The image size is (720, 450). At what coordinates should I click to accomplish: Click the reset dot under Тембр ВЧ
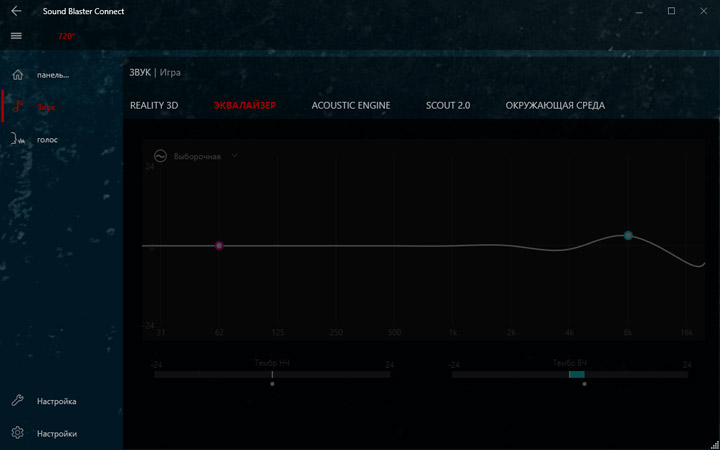[584, 384]
